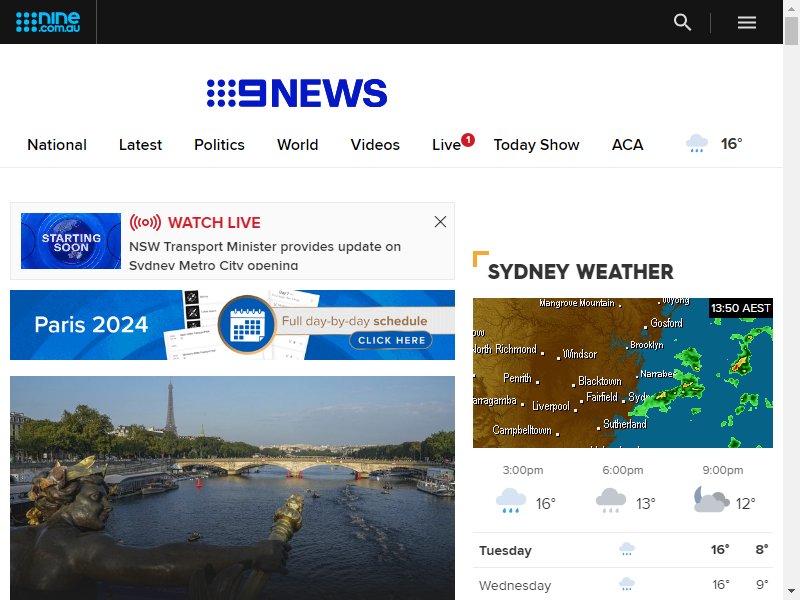The image size is (800, 600).
Task: Click Wednesday's rain forecast icon
Action: (x=627, y=584)
